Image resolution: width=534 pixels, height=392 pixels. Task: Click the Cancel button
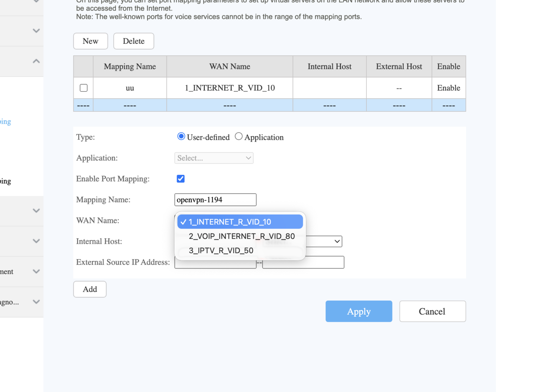(432, 311)
